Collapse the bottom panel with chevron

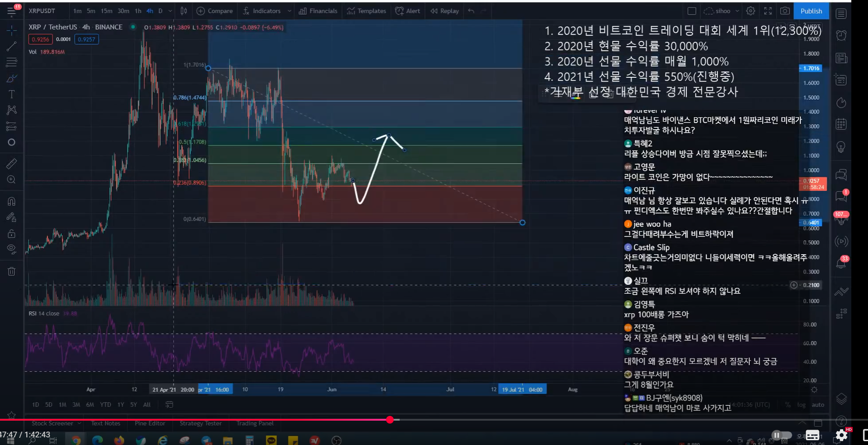click(x=803, y=424)
